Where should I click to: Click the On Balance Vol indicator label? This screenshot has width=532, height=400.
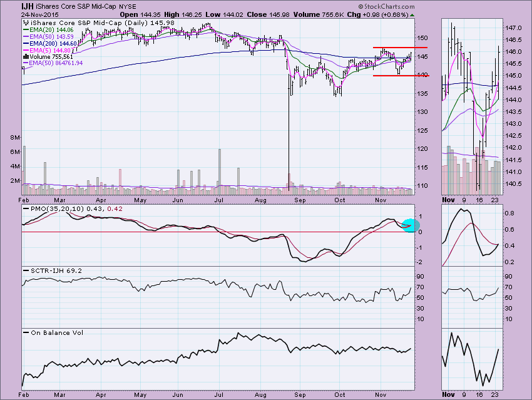[57, 333]
